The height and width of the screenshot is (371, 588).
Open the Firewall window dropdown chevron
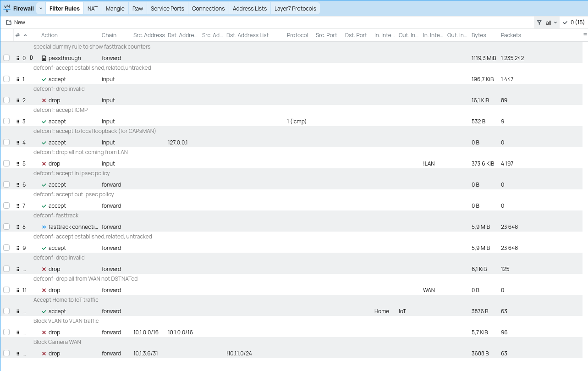click(x=40, y=8)
